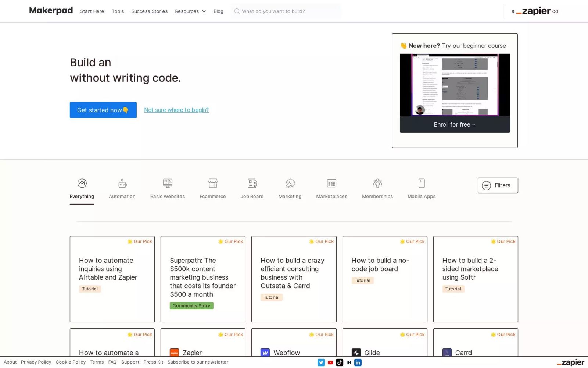Image resolution: width=588 pixels, height=368 pixels.
Task: Focus the 'What do you want to build?' search field
Action: [x=286, y=11]
